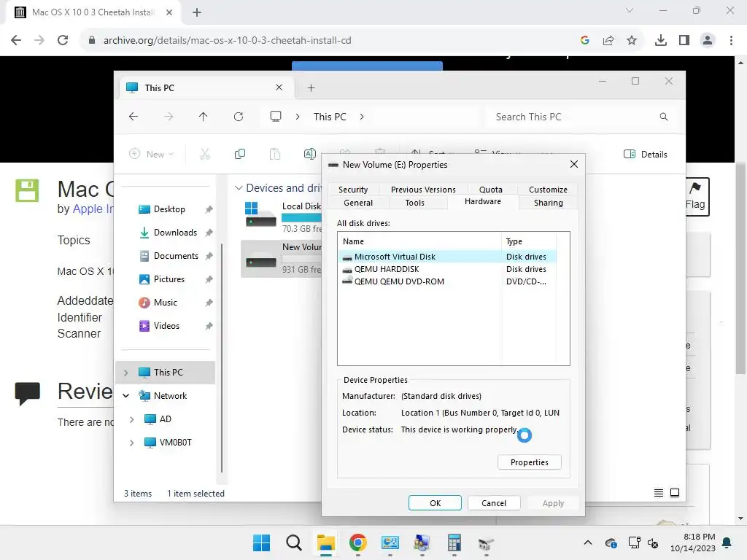
Task: Open Desktop in navigation pane
Action: tap(169, 209)
